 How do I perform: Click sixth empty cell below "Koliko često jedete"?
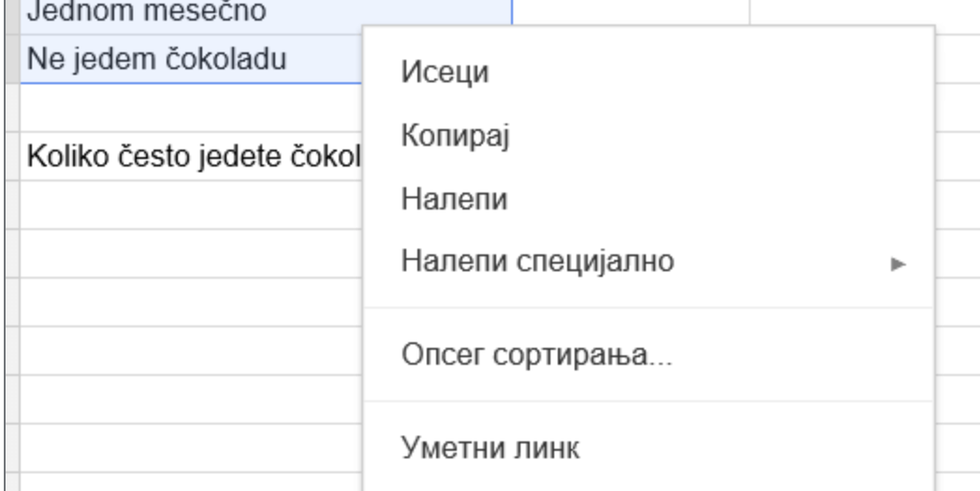click(x=187, y=447)
